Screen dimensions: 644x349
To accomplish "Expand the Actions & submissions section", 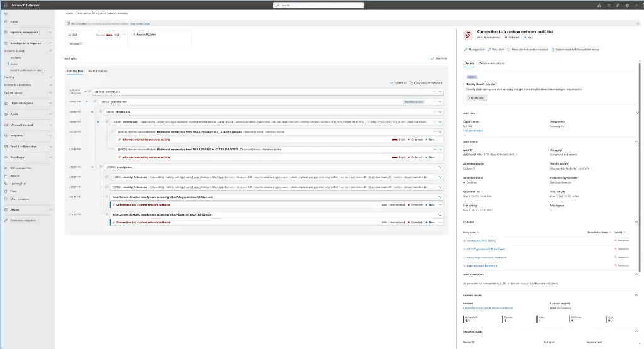I will click(50, 85).
